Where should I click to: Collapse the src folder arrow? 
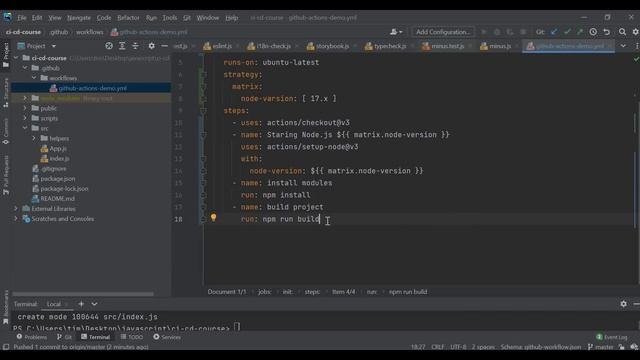pos(25,128)
